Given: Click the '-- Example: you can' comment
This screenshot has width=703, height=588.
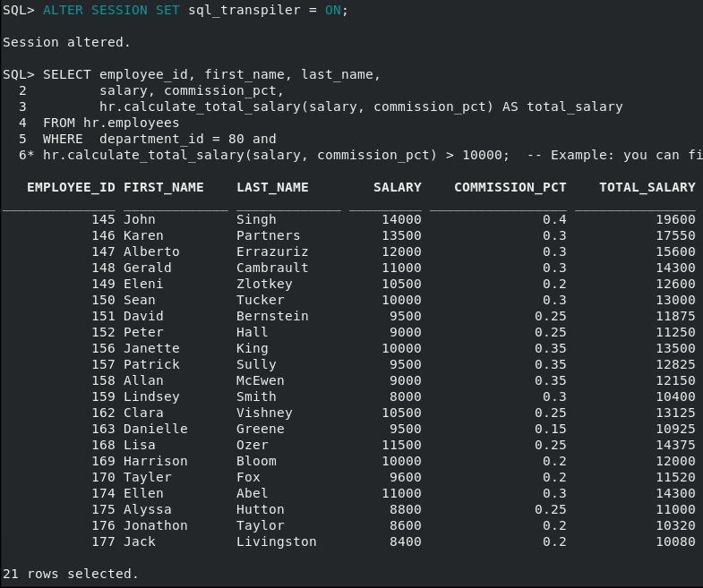Looking at the screenshot, I should click(603, 155).
